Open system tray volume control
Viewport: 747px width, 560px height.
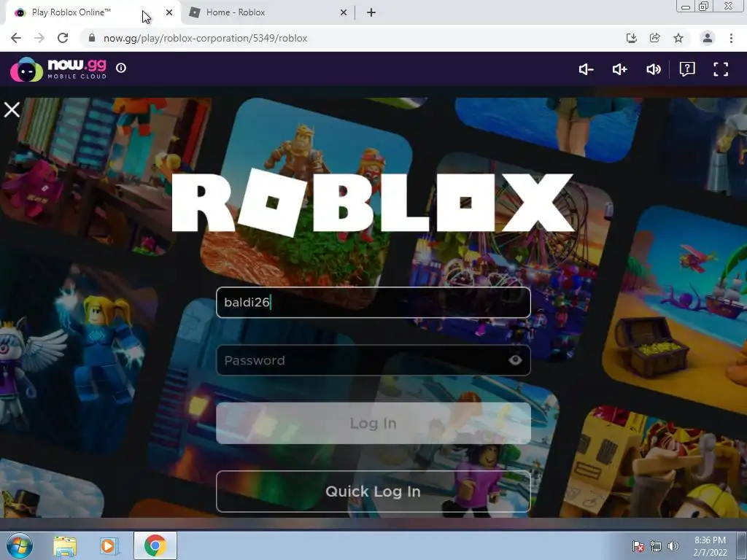(673, 546)
